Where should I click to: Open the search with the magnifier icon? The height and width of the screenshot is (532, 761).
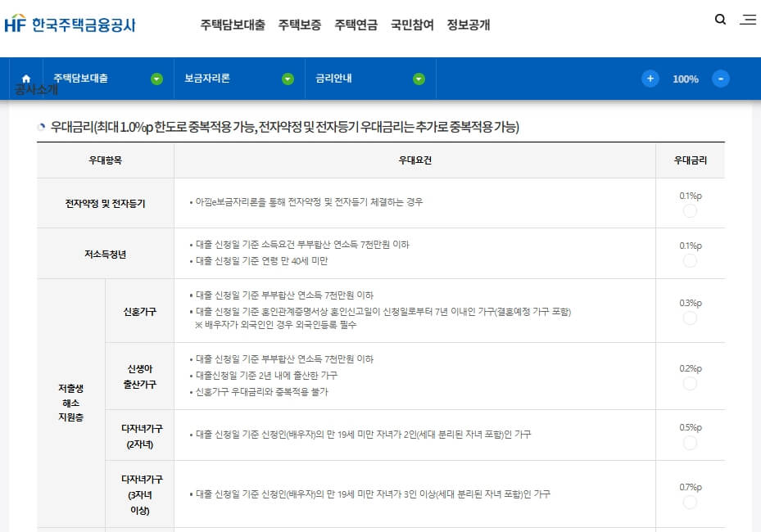[x=719, y=18]
